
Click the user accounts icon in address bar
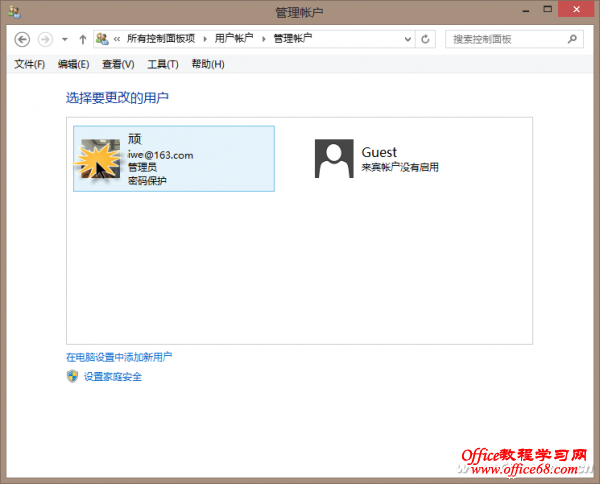[x=102, y=39]
